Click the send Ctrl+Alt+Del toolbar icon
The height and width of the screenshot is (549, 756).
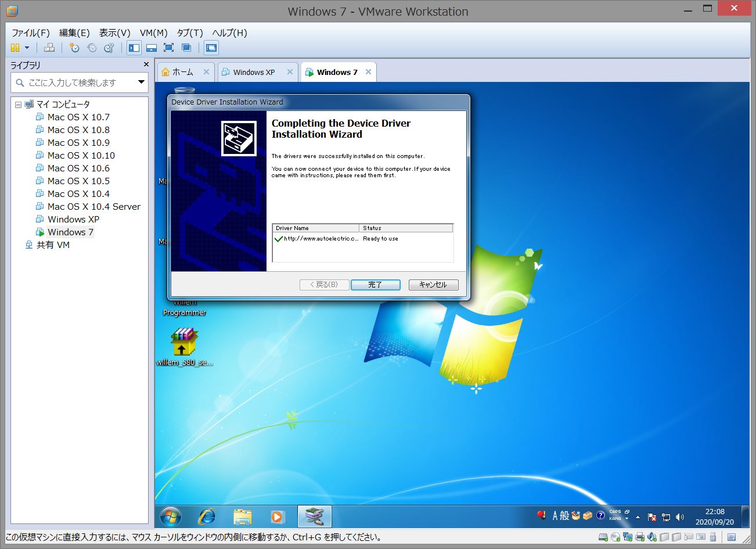click(x=50, y=48)
